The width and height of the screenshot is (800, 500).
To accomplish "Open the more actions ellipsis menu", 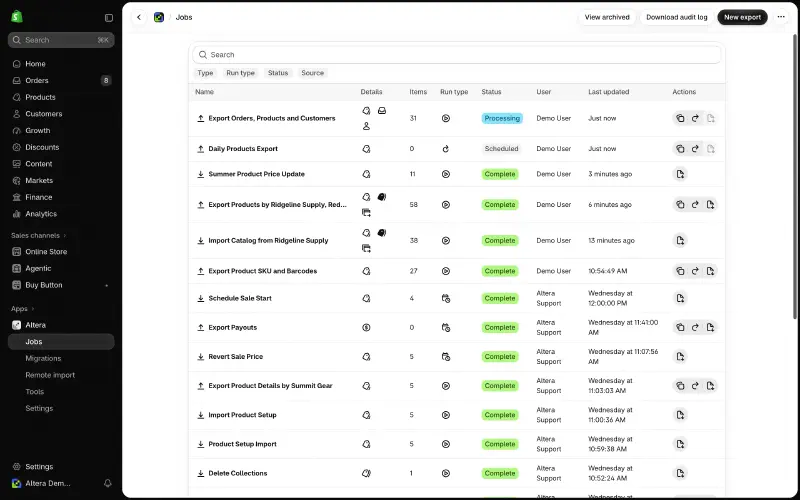I will (781, 17).
